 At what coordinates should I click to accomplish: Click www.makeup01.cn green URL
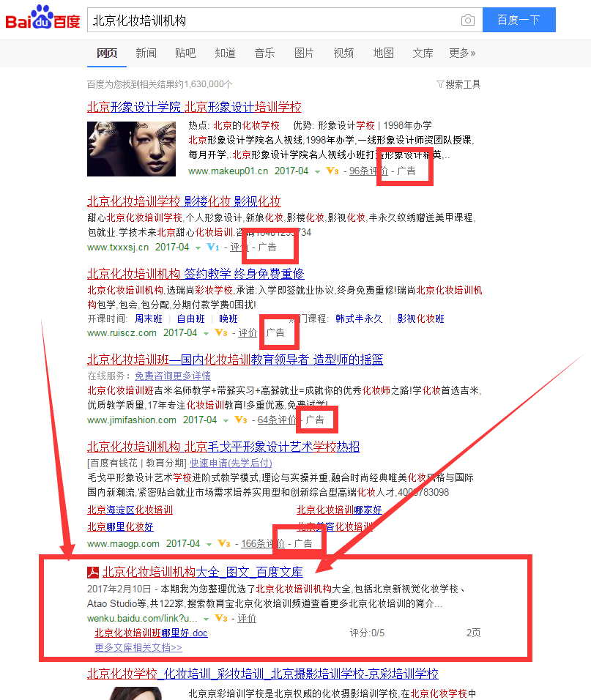(228, 171)
